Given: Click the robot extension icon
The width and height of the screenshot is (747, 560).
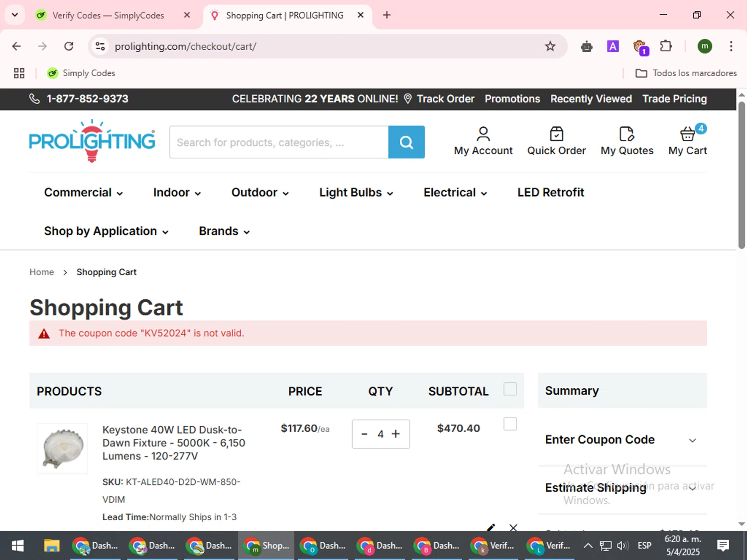Looking at the screenshot, I should [x=587, y=47].
